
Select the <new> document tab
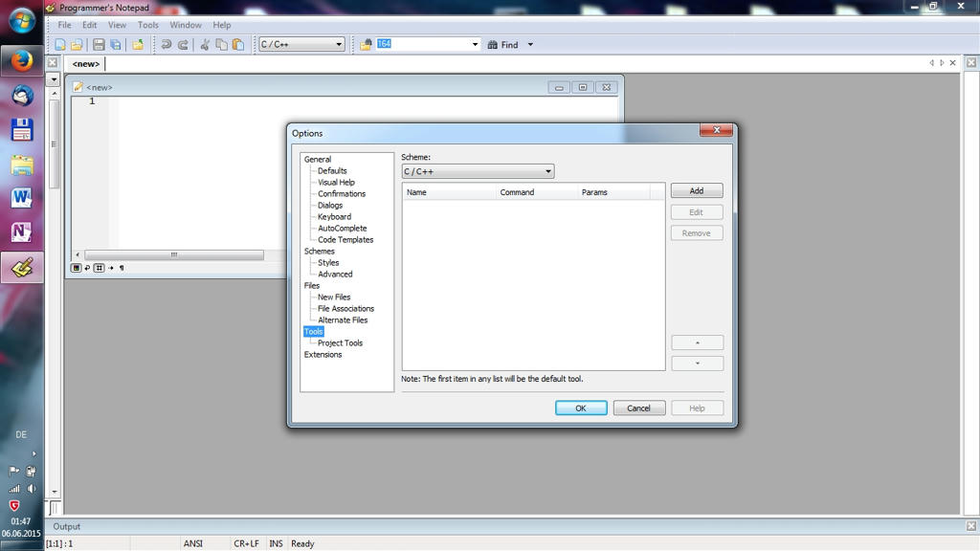pyautogui.click(x=85, y=64)
